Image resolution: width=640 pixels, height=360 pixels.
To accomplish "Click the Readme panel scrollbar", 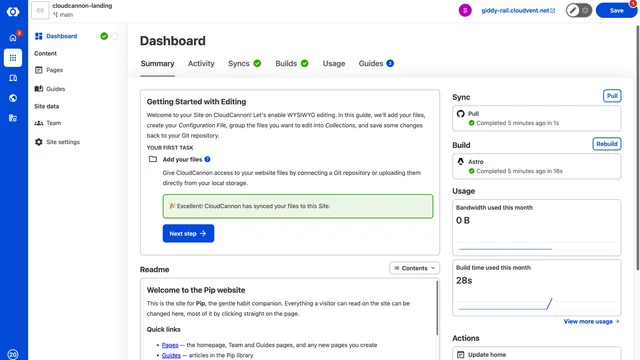I will [x=437, y=308].
